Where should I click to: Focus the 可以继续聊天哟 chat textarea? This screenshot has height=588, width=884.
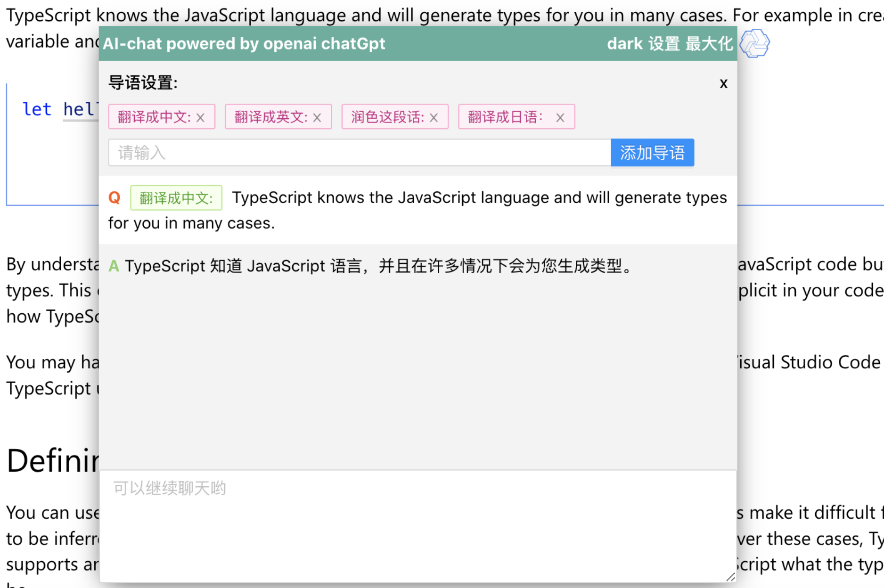click(x=418, y=526)
